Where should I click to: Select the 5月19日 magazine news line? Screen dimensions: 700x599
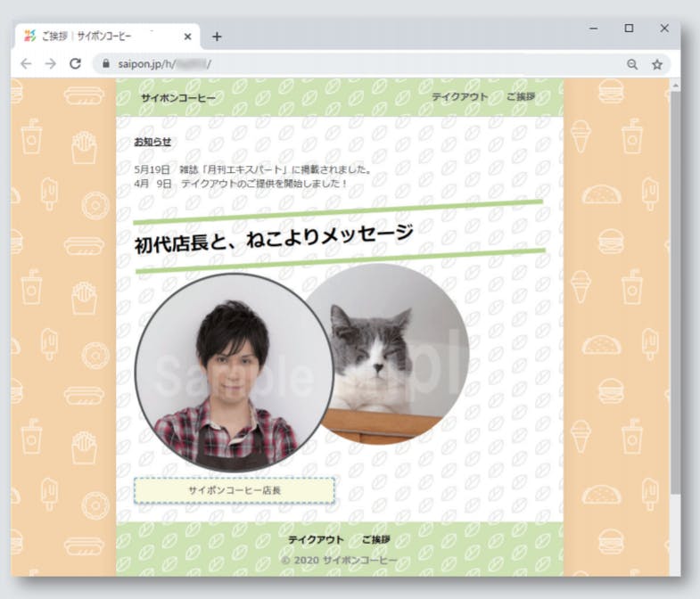coord(252,169)
